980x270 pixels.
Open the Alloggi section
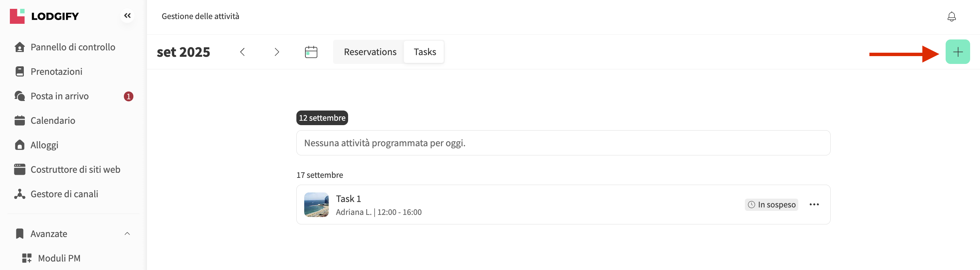pos(44,145)
